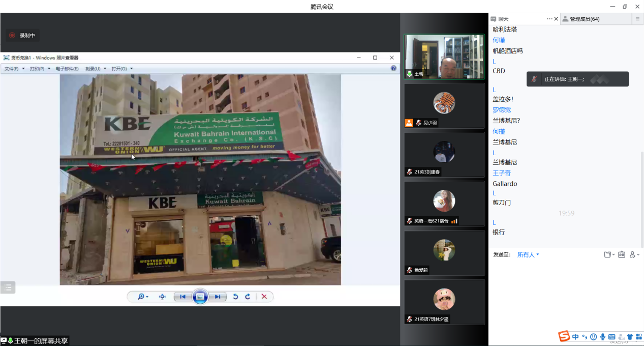Expand the 打开(O) dropdown

[122, 69]
